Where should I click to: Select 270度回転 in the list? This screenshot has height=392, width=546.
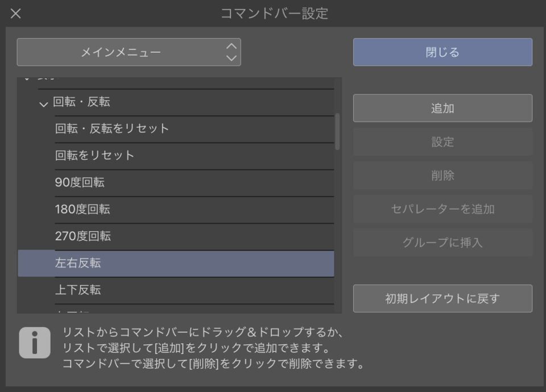[x=83, y=236]
